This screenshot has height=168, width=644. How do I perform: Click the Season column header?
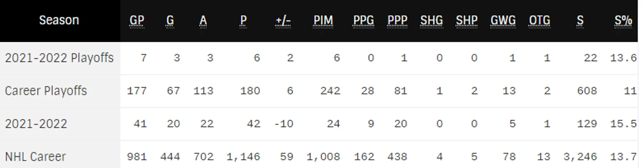click(59, 20)
